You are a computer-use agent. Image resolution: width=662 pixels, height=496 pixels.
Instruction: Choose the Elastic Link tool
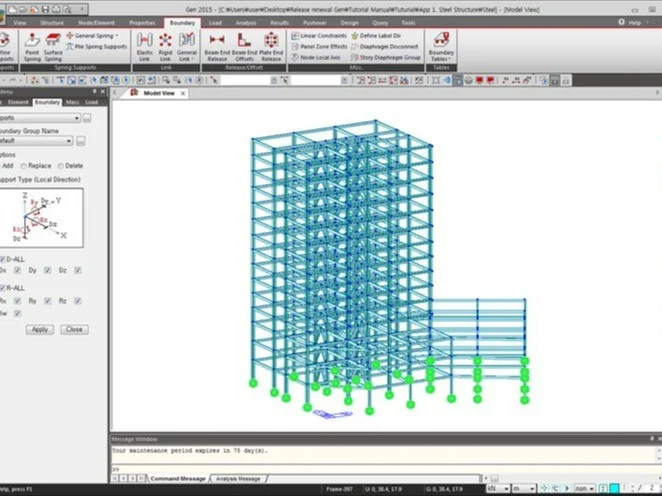click(144, 44)
